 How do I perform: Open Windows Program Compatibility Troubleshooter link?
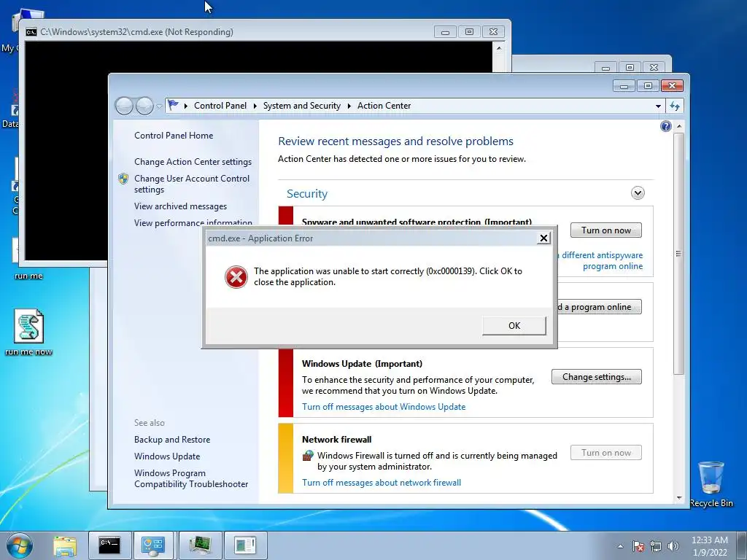[191, 478]
